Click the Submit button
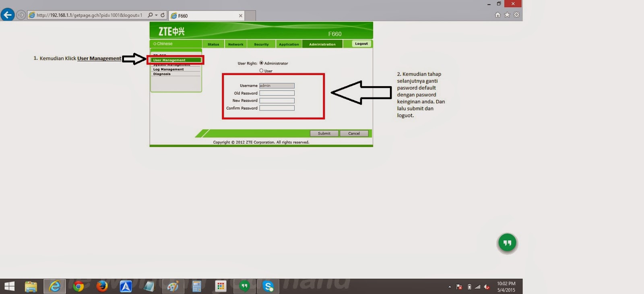The width and height of the screenshot is (644, 294). [x=324, y=133]
